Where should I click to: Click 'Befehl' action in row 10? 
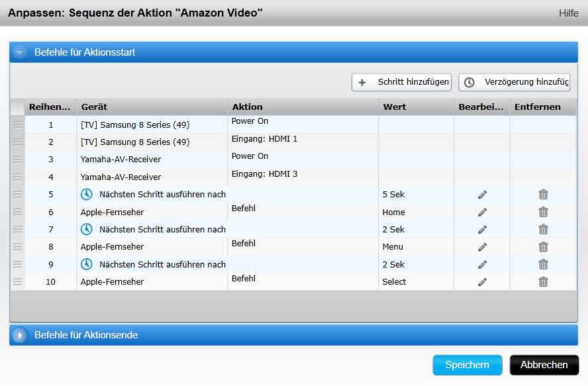244,279
